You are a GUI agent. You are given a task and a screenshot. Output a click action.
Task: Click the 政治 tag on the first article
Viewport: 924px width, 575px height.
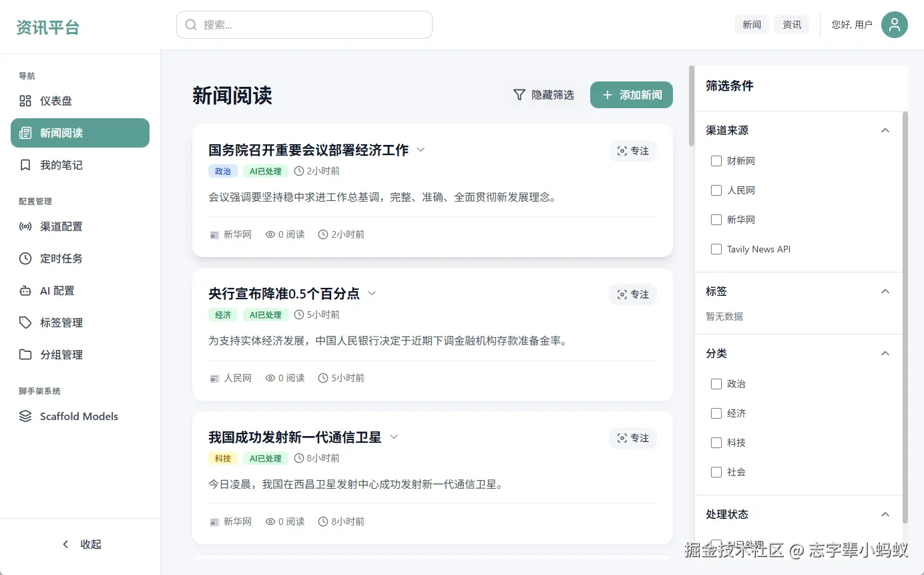pos(223,171)
